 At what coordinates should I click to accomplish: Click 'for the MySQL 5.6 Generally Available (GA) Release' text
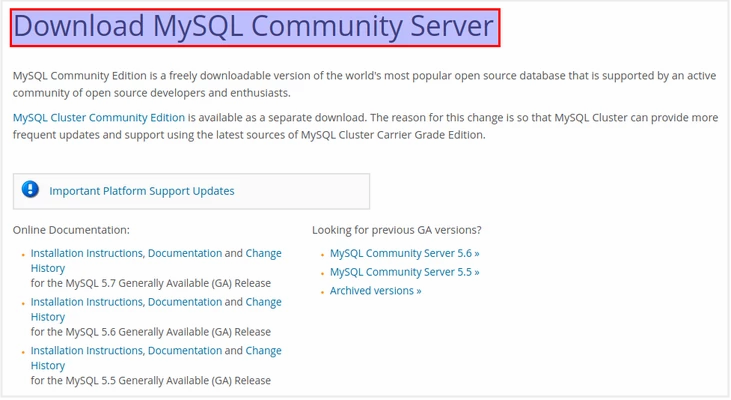click(151, 331)
